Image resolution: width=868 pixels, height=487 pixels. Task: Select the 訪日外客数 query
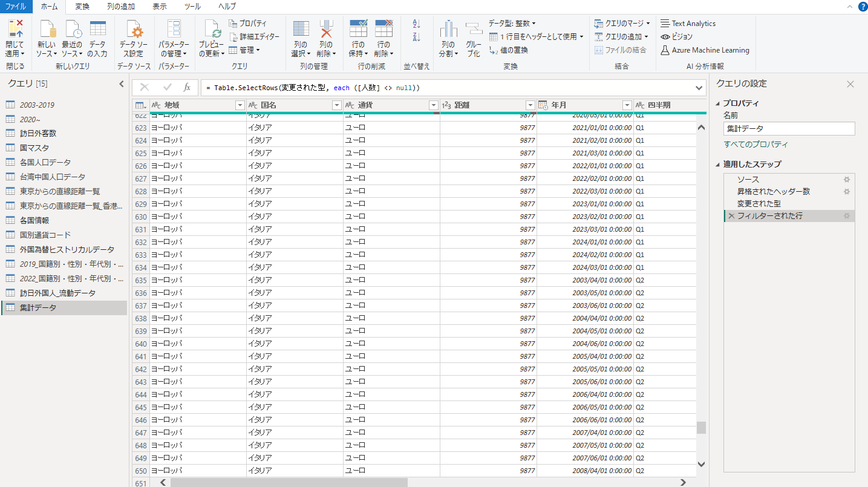(x=64, y=134)
